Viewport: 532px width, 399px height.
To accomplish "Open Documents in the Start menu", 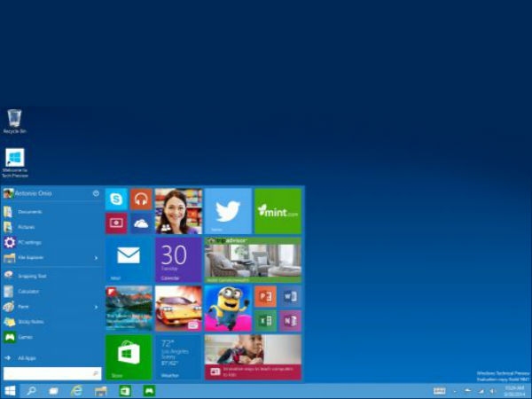I will coord(52,212).
